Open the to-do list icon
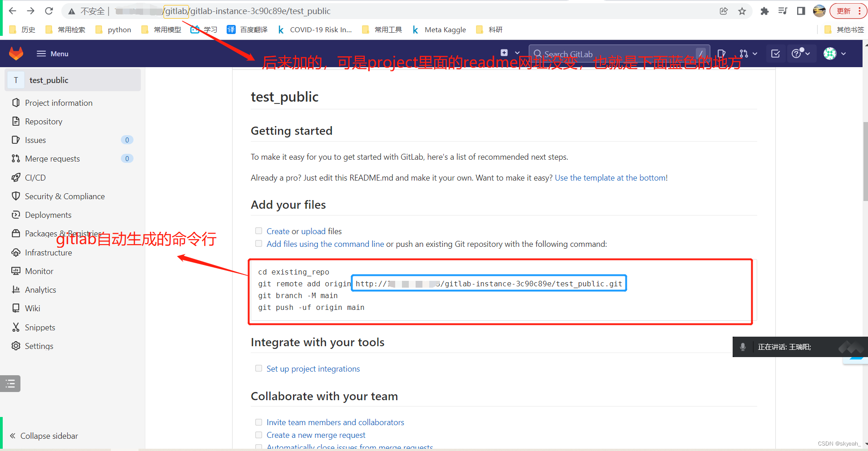Screen dimensions: 868x451 point(776,54)
